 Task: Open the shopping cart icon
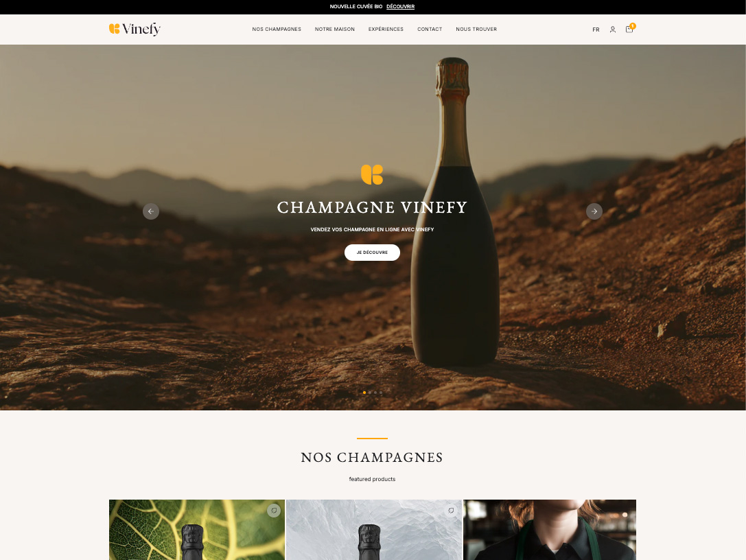point(629,29)
